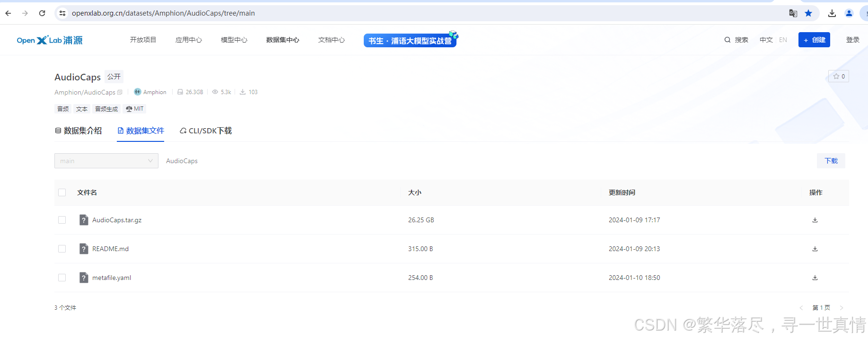Switch to 数据集文件 tab
Image resolution: width=868 pixels, height=340 pixels.
(x=140, y=131)
